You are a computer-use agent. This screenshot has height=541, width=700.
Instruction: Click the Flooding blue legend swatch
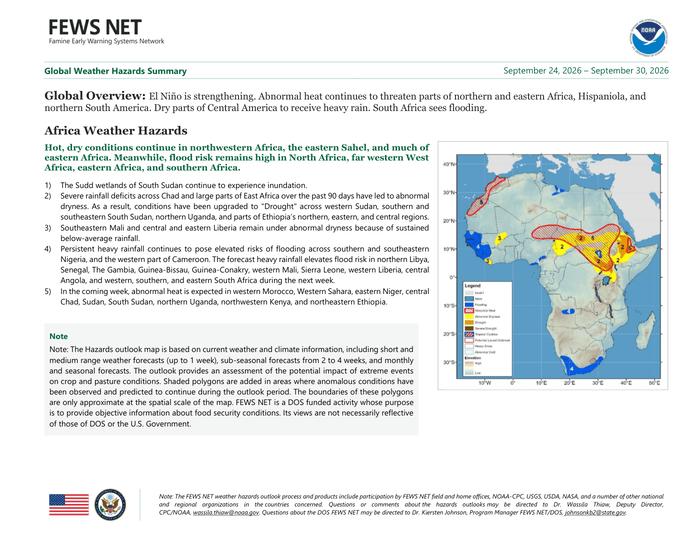(469, 305)
